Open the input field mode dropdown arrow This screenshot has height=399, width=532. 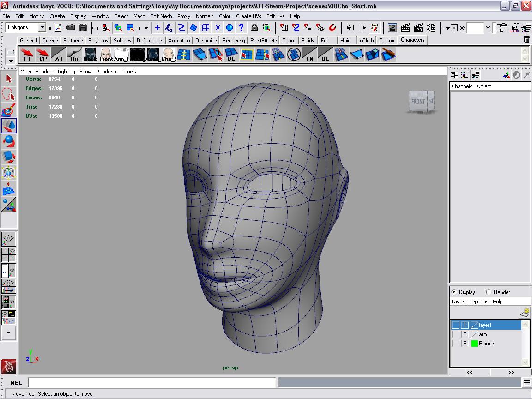447,28
